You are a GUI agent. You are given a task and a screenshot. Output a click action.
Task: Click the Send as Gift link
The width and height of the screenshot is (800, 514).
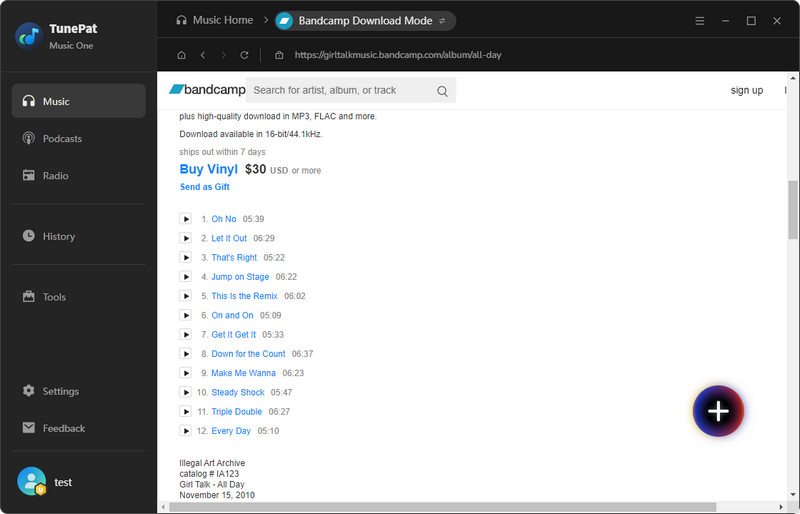click(205, 187)
